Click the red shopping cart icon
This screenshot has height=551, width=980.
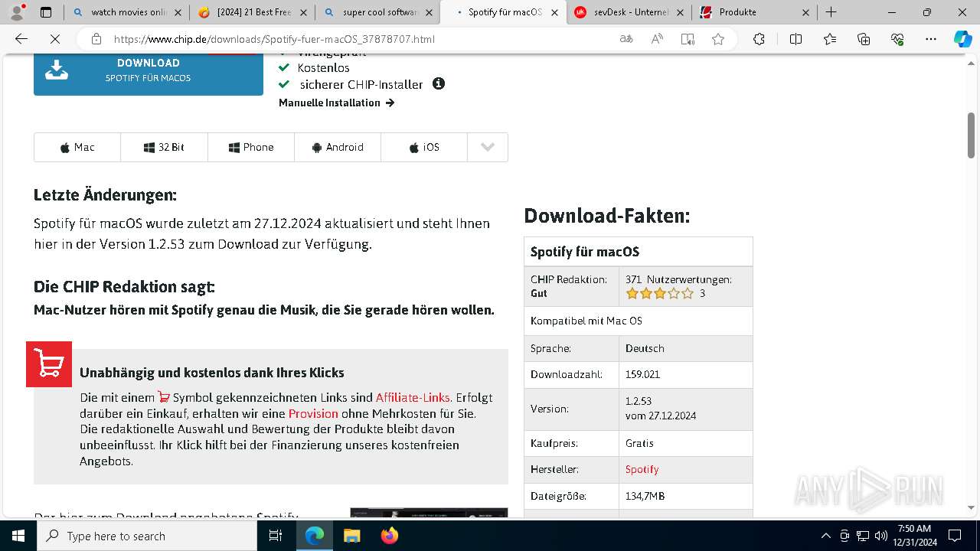tap(49, 364)
